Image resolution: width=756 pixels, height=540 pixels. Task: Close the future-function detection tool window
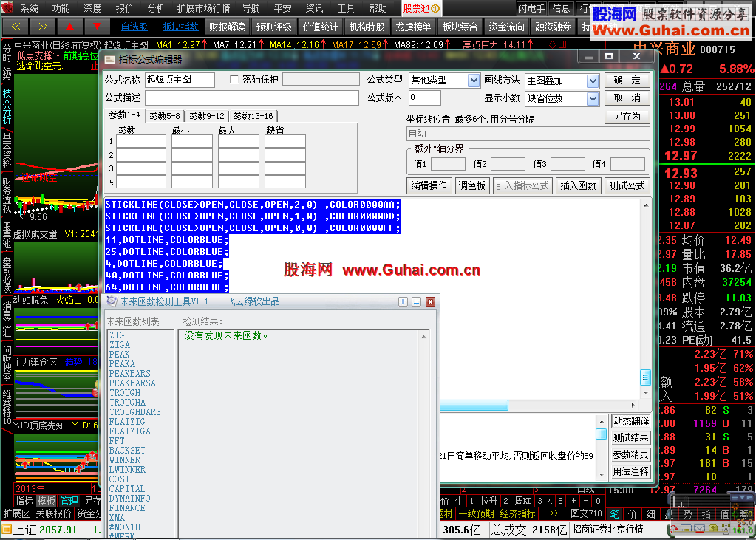[431, 302]
